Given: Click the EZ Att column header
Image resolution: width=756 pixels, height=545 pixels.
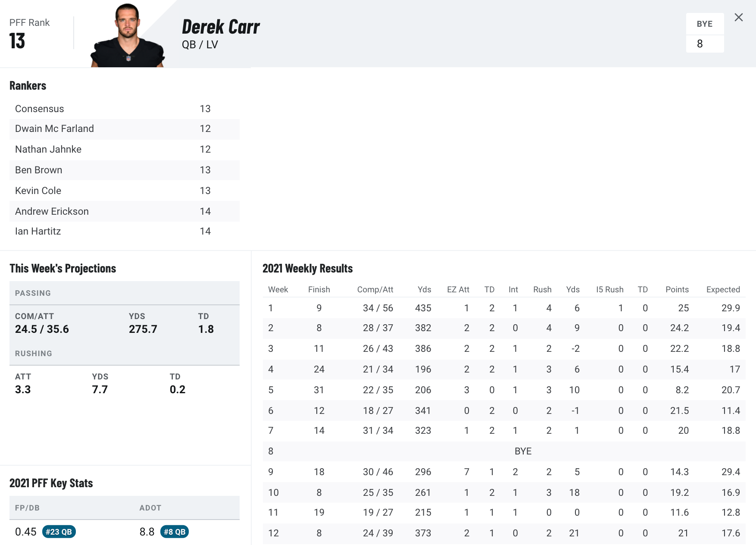Looking at the screenshot, I should click(458, 289).
